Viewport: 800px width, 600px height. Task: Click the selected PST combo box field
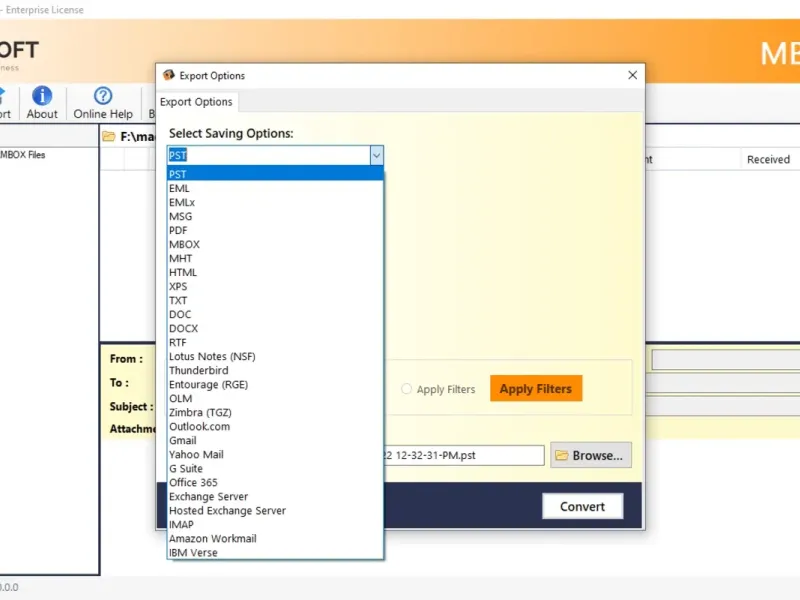[x=269, y=155]
